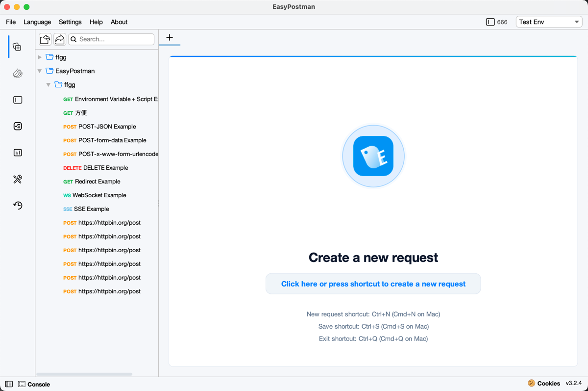
Task: Open the Environments sidebar icon
Action: point(18,100)
